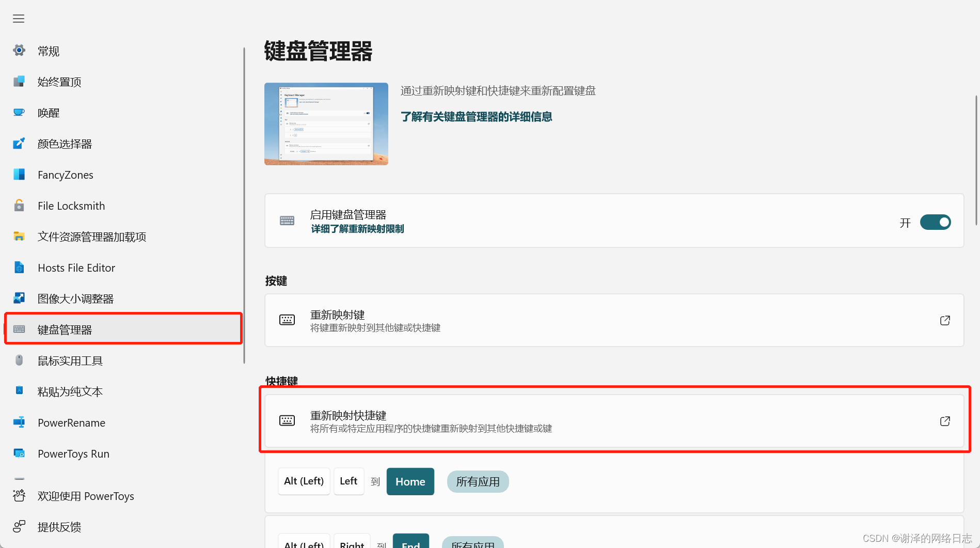This screenshot has width=980, height=548.
Task: Select the 唤醒 coffee cup icon
Action: click(19, 113)
